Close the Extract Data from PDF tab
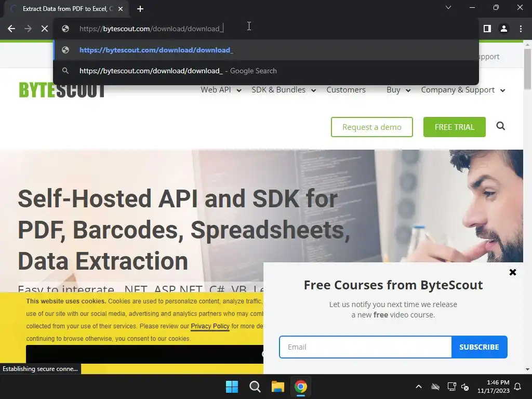 click(x=121, y=9)
